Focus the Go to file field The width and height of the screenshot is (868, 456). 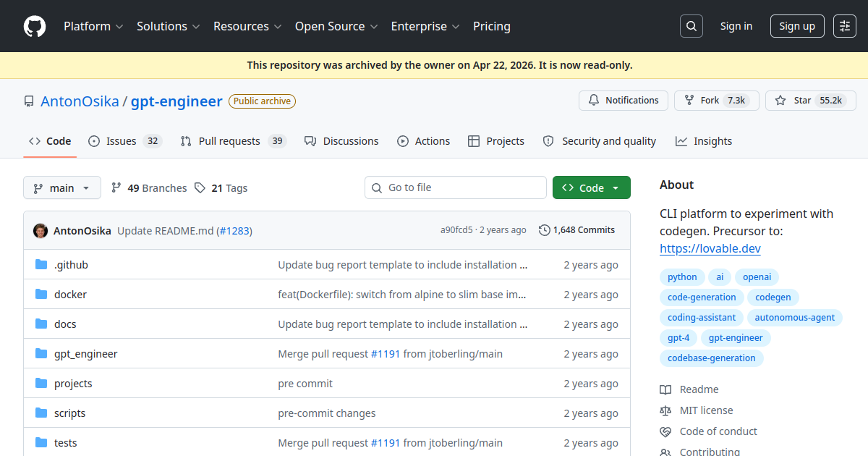pos(456,187)
